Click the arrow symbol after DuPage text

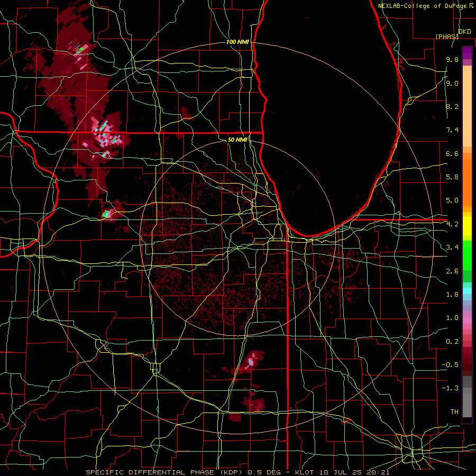point(471,6)
